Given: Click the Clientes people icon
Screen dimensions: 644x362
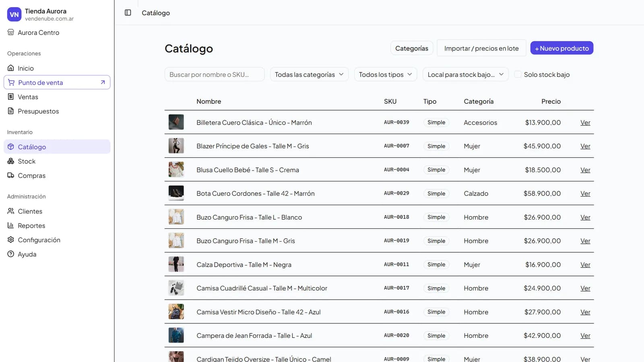Looking at the screenshot, I should [11, 211].
